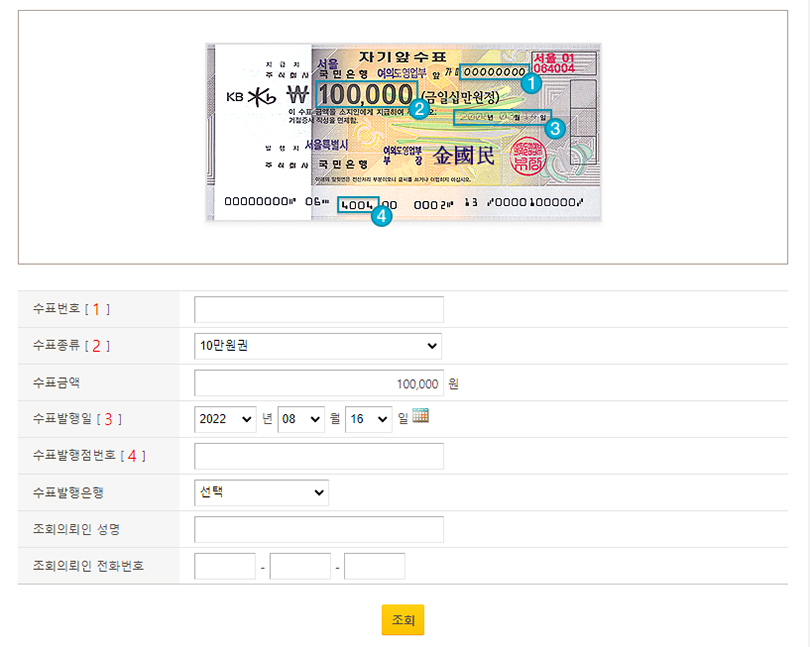Open the day 16 dropdown

(x=368, y=419)
